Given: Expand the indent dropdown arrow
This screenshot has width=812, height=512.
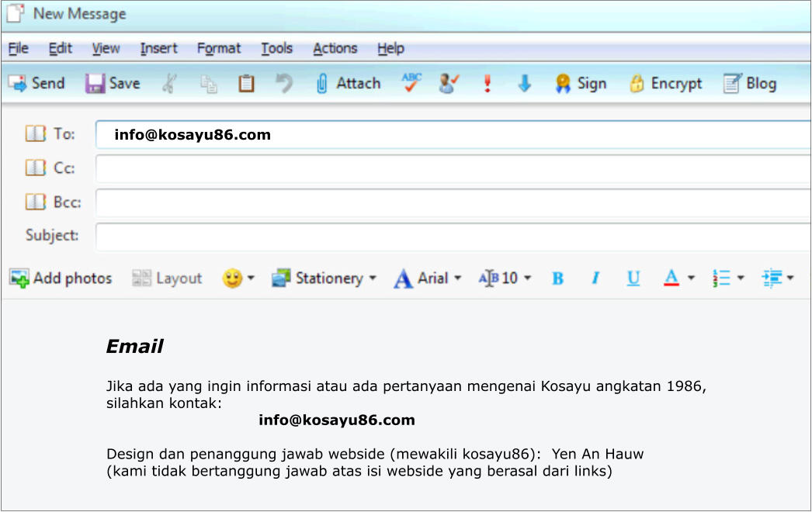Looking at the screenshot, I should (790, 278).
